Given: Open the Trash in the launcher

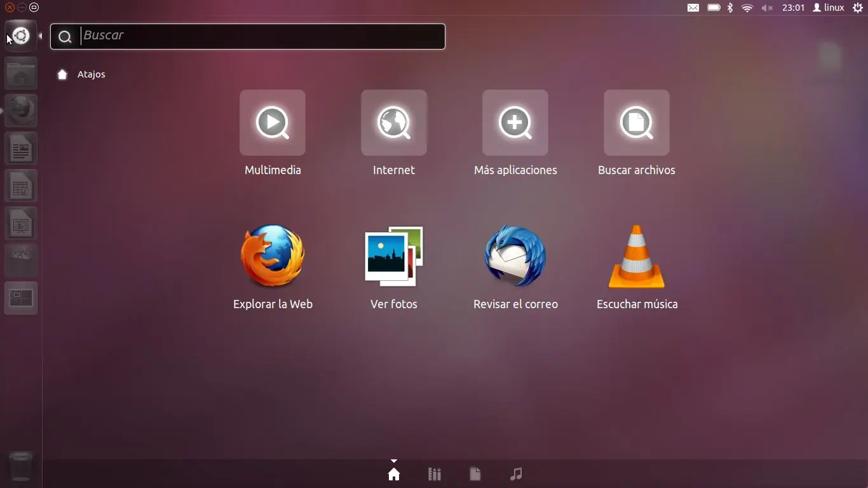Looking at the screenshot, I should [x=21, y=467].
